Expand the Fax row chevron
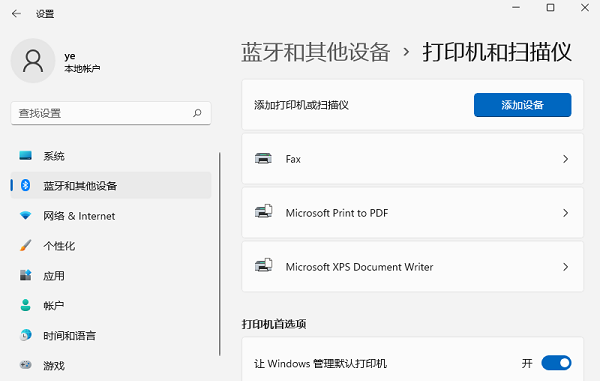The width and height of the screenshot is (600, 381). pos(566,159)
